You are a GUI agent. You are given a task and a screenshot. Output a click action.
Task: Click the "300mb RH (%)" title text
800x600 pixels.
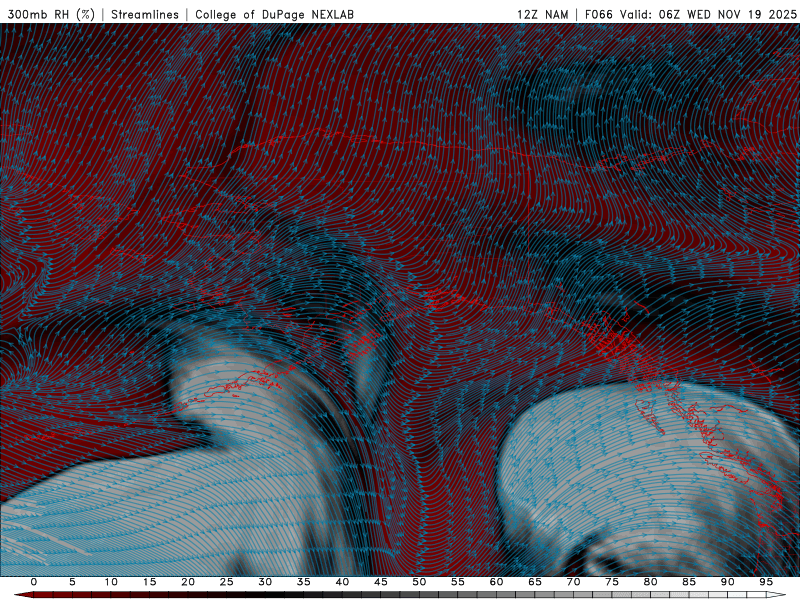click(x=51, y=14)
